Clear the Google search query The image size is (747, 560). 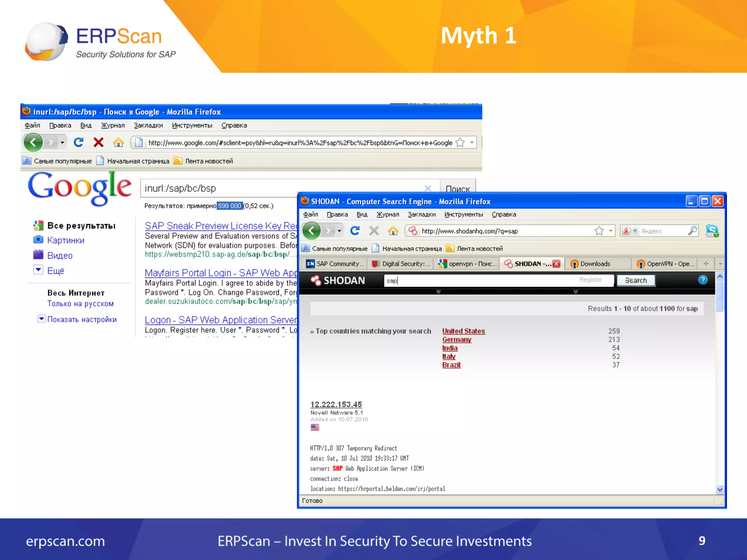coord(428,188)
